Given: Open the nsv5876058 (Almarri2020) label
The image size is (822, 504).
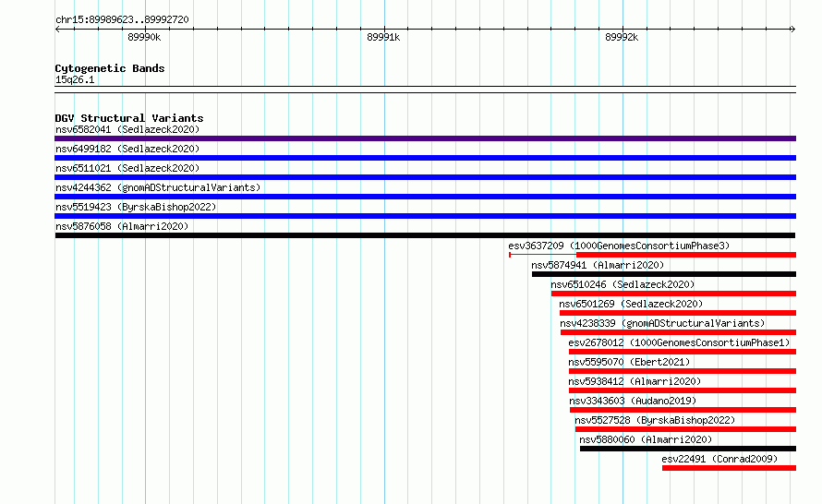Looking at the screenshot, I should click(x=122, y=226).
